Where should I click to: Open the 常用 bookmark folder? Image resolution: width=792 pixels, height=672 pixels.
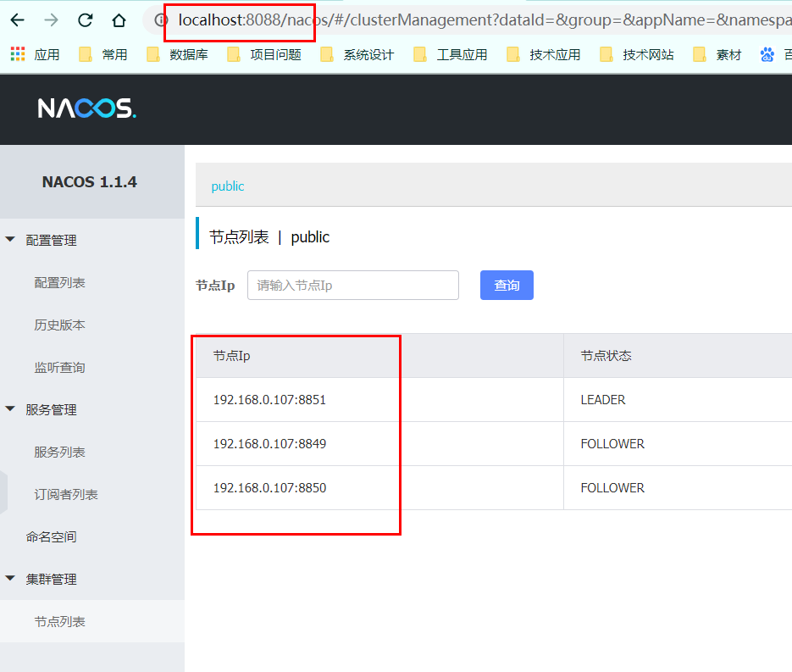(x=103, y=54)
